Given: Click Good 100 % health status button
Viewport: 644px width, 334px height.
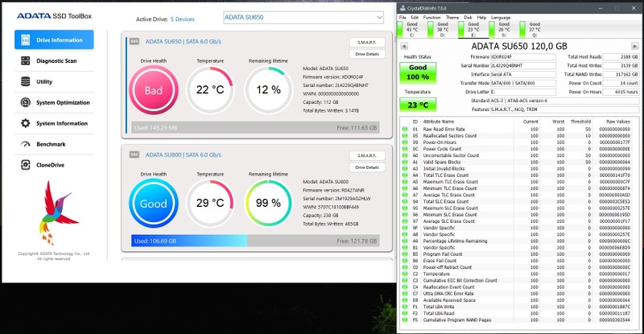Looking at the screenshot, I should click(418, 72).
